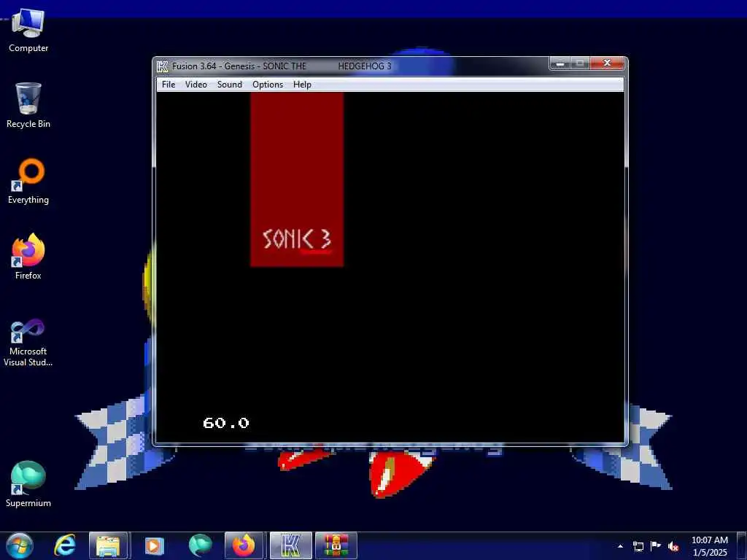Viewport: 747px width, 560px height.
Task: Open Windows Explorer from taskbar
Action: [108, 545]
